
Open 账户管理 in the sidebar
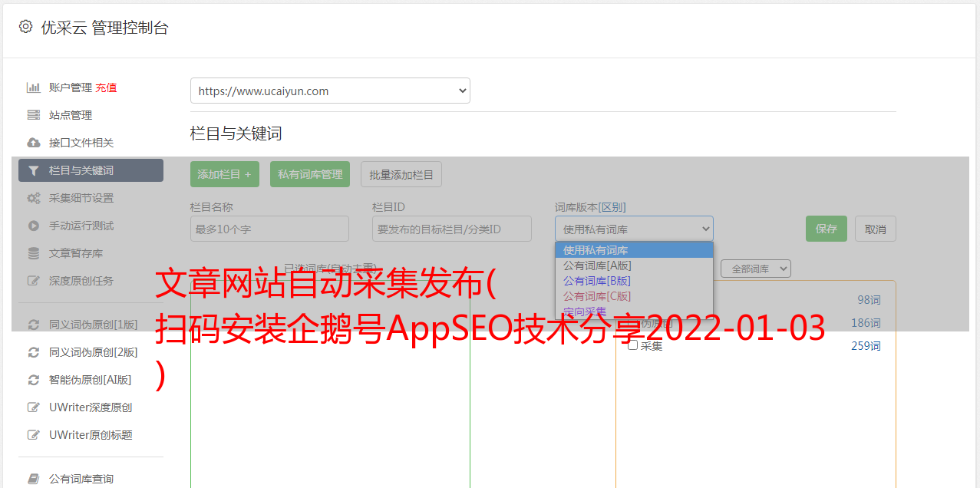[71, 87]
